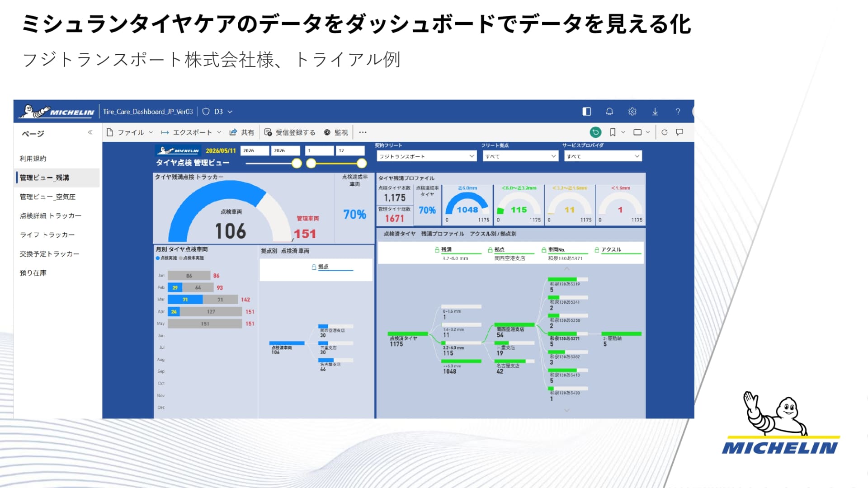Select 三重支店 30 in vehicle tree

(x=335, y=348)
